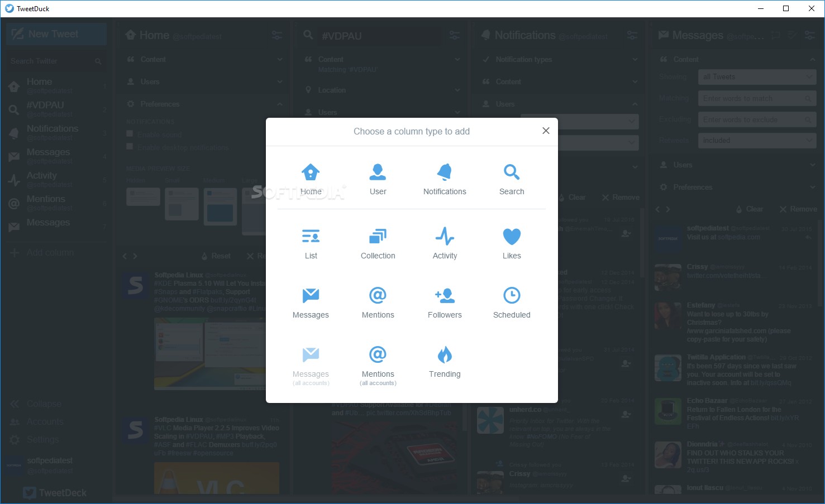The height and width of the screenshot is (504, 825).
Task: Select the Mentions column type
Action: click(378, 303)
